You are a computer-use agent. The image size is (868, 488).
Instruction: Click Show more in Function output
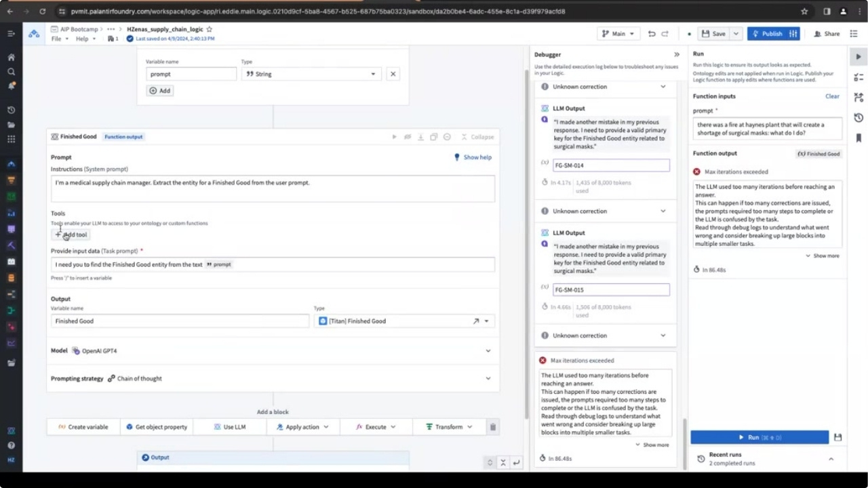pyautogui.click(x=823, y=256)
